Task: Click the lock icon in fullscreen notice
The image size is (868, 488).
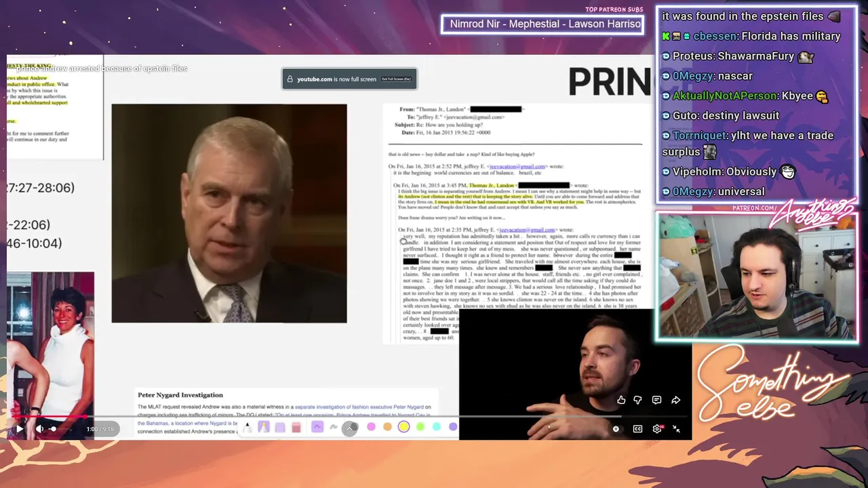Action: pyautogui.click(x=290, y=79)
